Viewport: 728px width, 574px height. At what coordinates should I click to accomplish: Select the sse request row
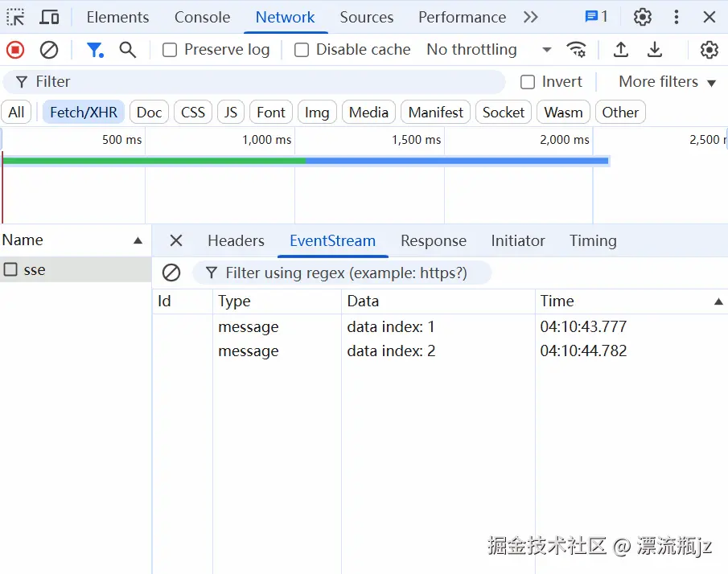(76, 269)
